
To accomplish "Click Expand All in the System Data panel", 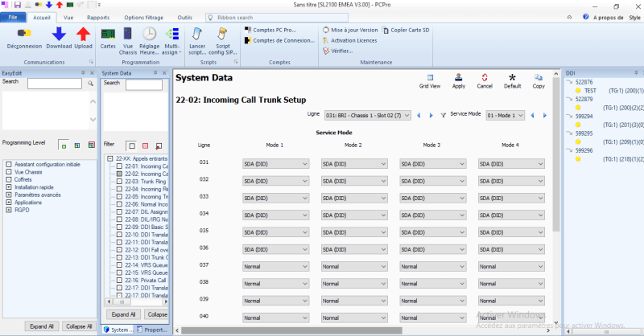I will pyautogui.click(x=123, y=314).
